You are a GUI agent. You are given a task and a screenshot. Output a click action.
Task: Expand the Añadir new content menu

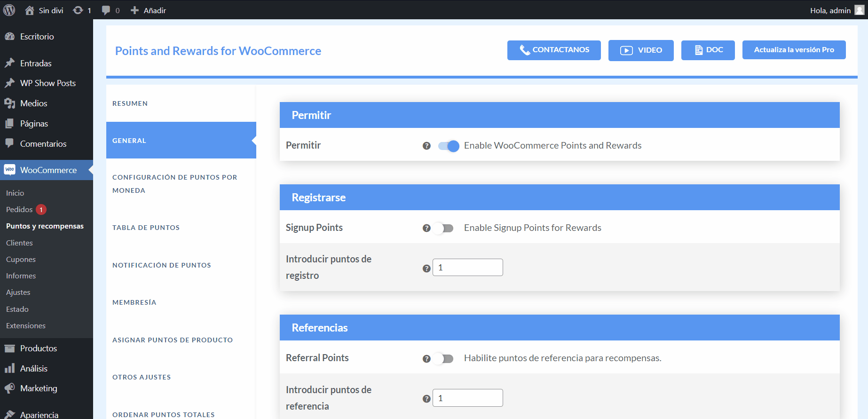pyautogui.click(x=148, y=10)
